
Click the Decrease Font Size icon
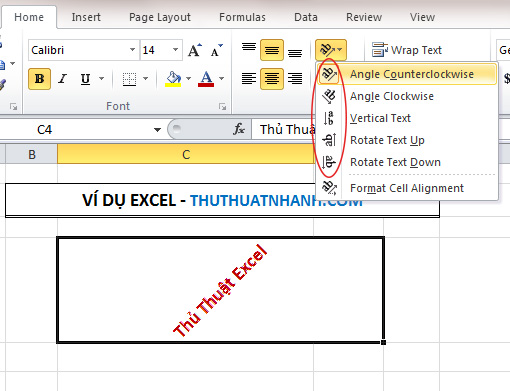click(x=217, y=50)
